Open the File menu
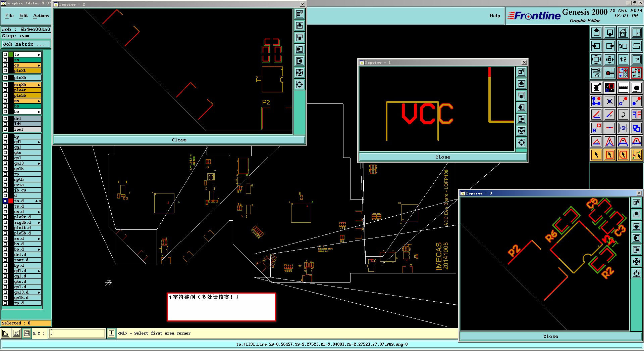 click(x=9, y=15)
